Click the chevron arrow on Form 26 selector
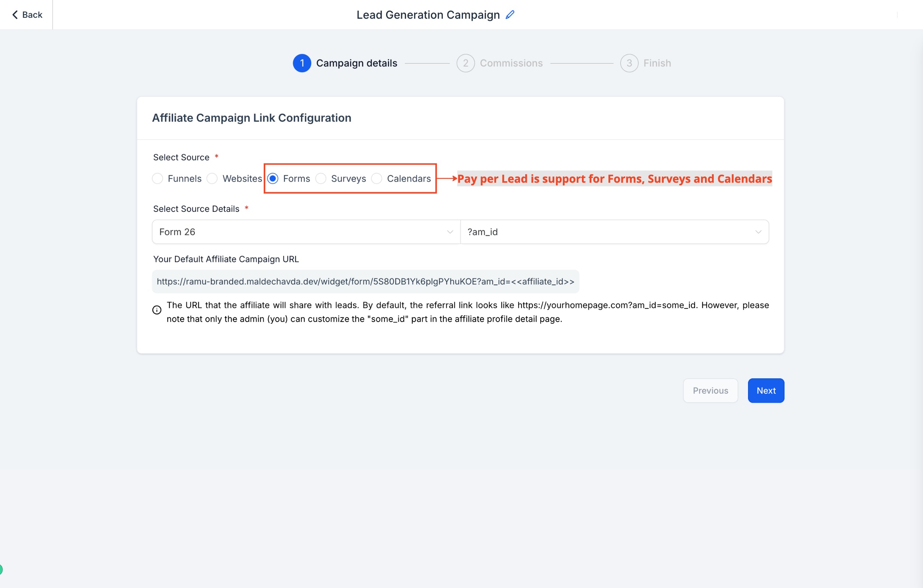 450,232
